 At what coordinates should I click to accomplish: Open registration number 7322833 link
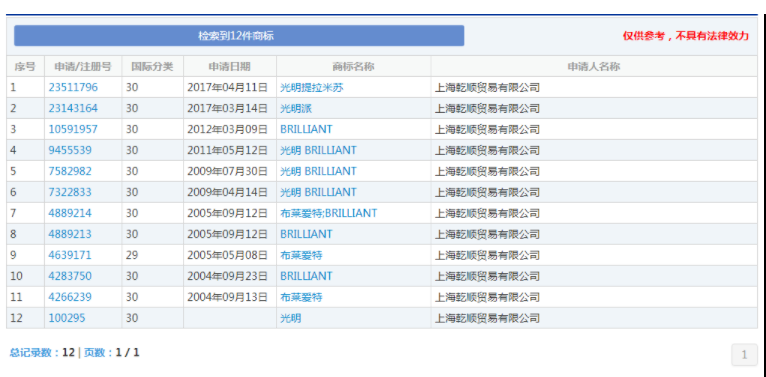(70, 192)
